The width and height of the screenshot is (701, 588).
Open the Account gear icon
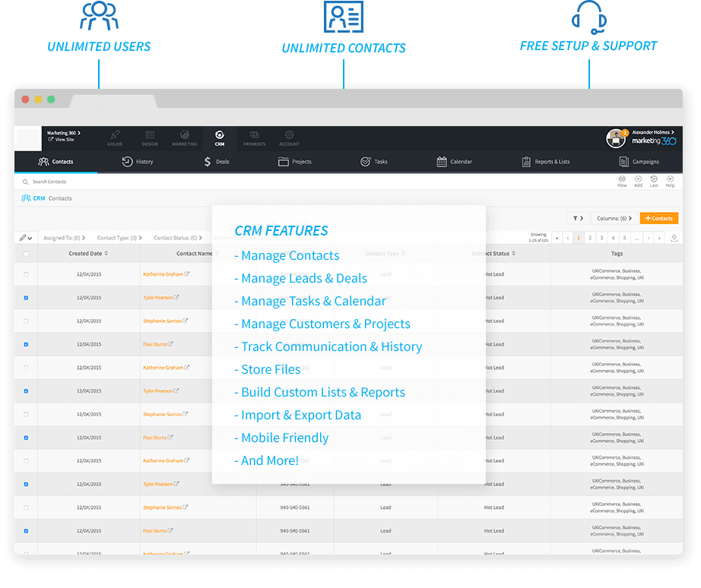pos(289,137)
